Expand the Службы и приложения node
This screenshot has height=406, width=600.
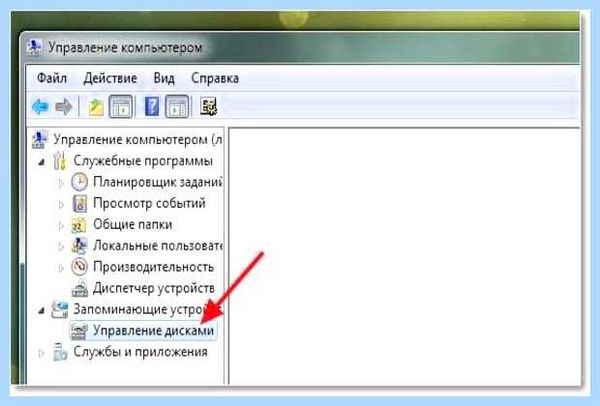pos(41,353)
